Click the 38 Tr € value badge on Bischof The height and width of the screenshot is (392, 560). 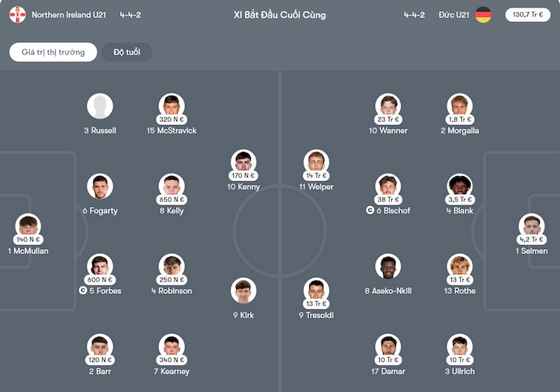coord(388,200)
